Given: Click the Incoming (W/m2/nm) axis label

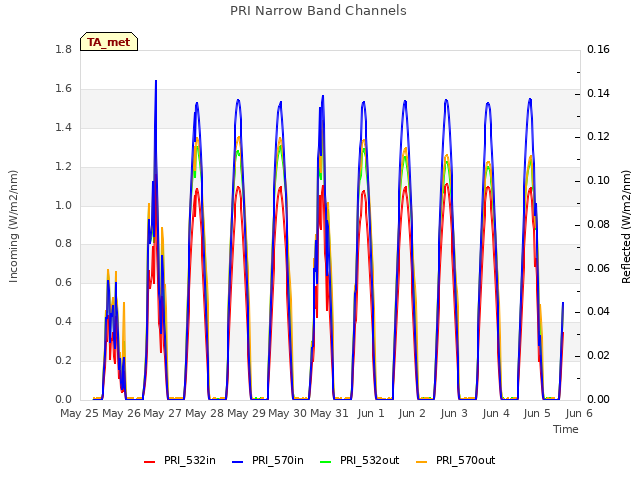Looking at the screenshot, I should 13,227.
